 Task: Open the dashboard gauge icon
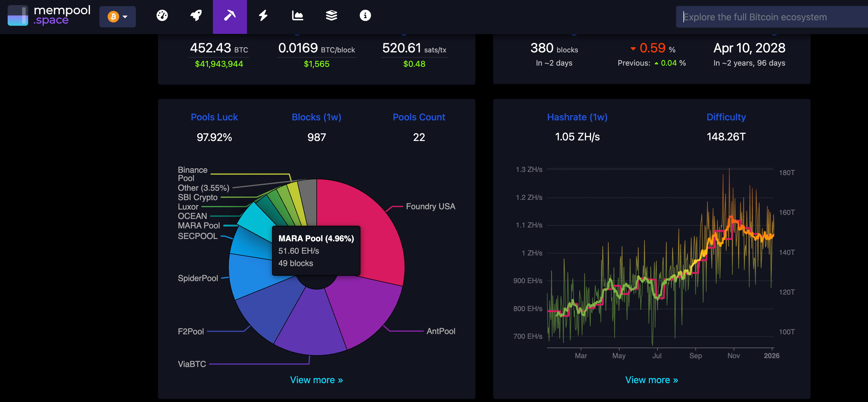click(162, 16)
